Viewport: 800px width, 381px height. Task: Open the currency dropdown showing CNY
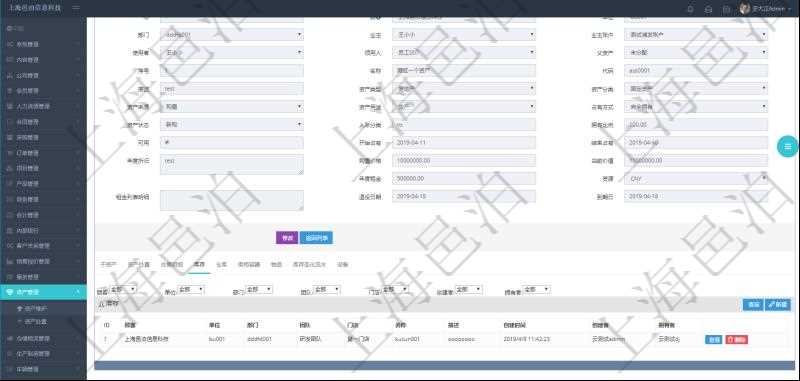[696, 179]
